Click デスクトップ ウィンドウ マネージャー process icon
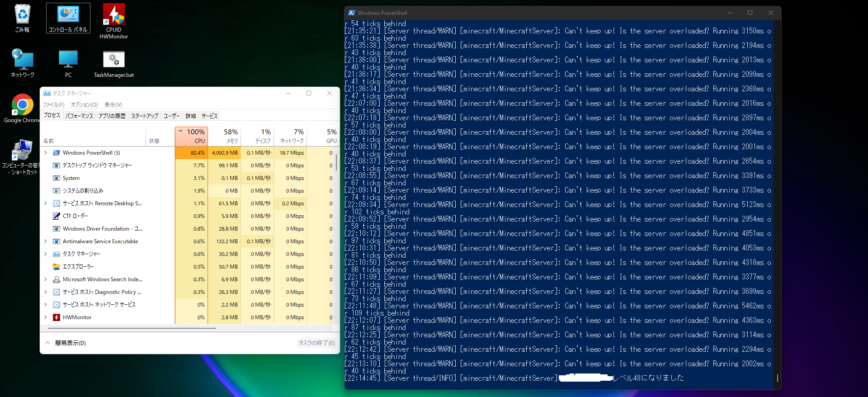 pyautogui.click(x=57, y=165)
